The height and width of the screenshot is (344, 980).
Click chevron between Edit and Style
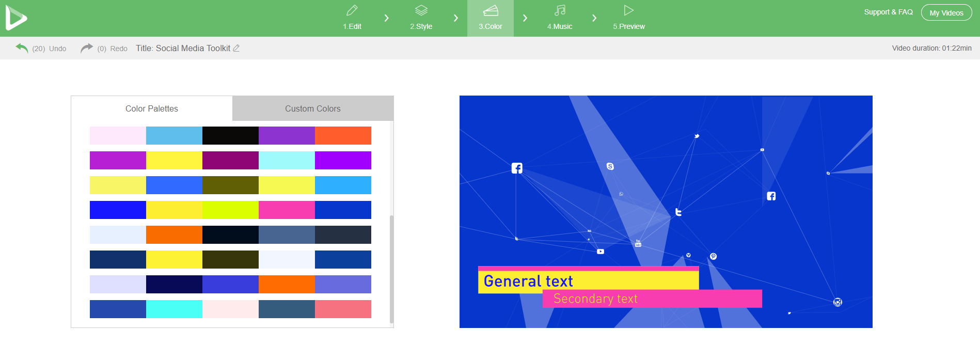click(387, 18)
